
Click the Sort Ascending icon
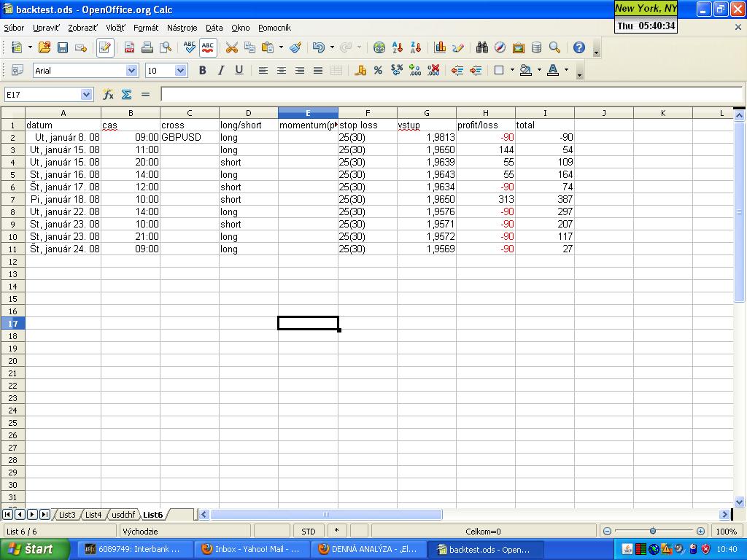click(x=398, y=47)
